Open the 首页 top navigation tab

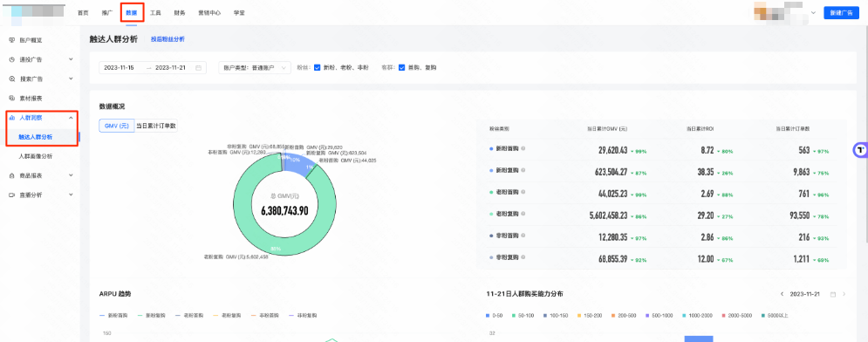(83, 13)
